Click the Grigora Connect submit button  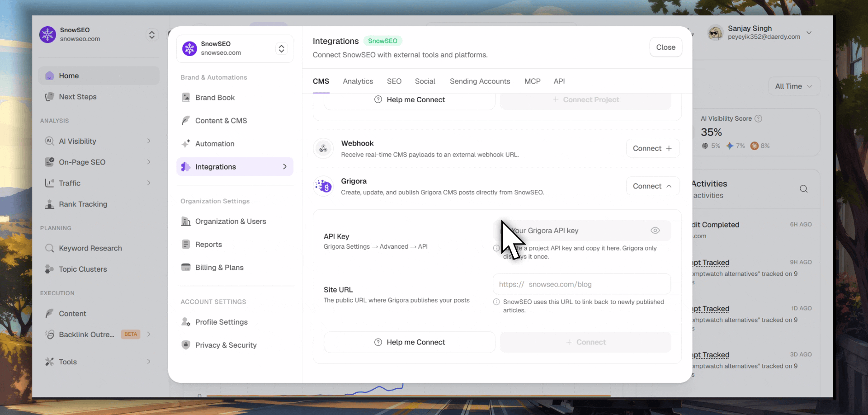[x=585, y=342]
